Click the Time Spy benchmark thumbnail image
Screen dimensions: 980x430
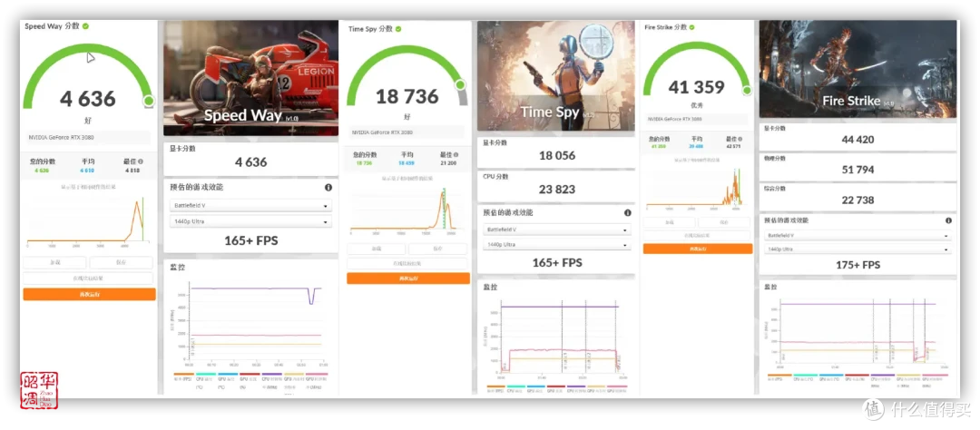point(555,75)
